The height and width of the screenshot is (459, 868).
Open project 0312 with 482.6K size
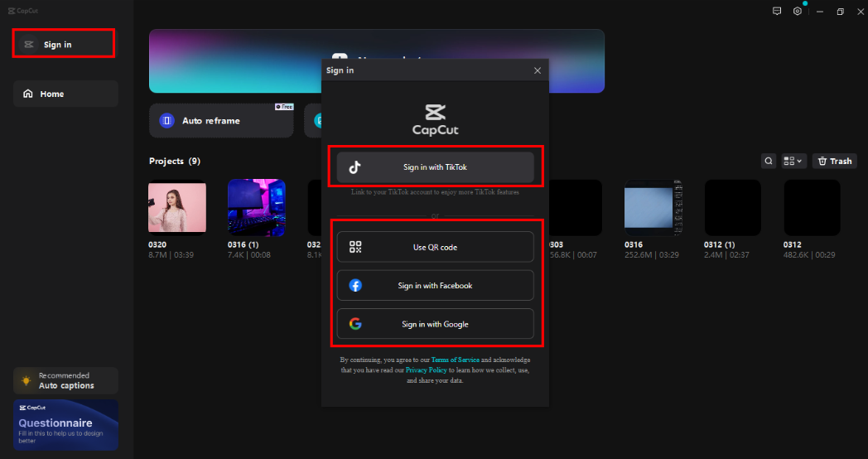[812, 208]
